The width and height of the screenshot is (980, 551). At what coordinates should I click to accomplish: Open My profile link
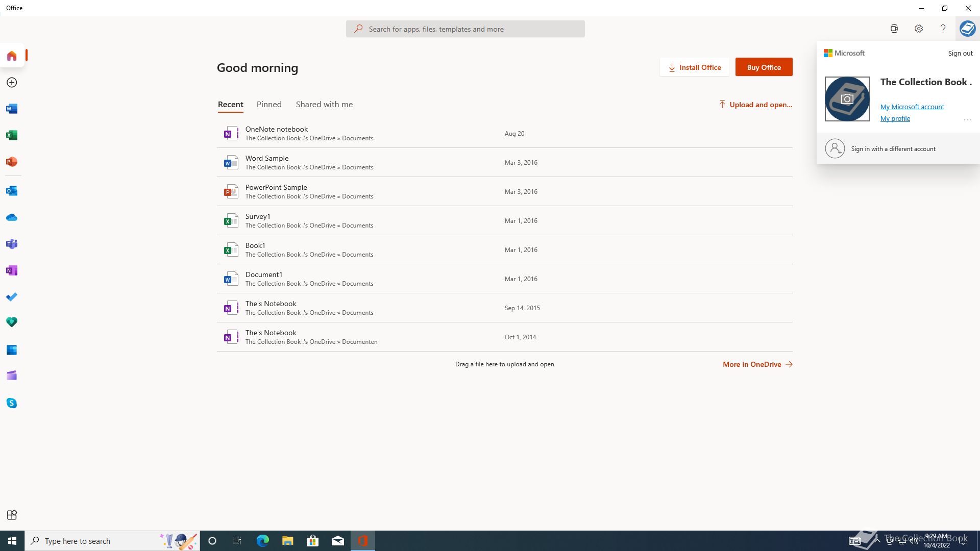click(x=895, y=118)
